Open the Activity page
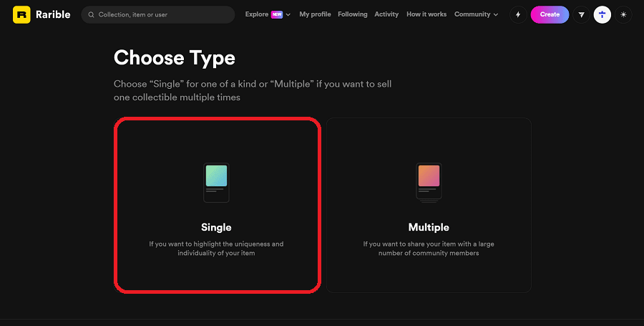 386,14
